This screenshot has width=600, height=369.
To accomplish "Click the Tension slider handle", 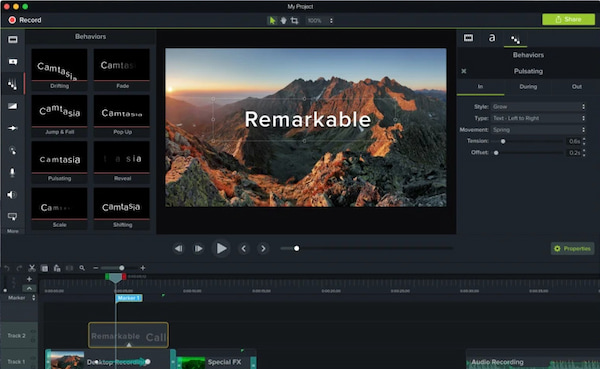I will (503, 141).
